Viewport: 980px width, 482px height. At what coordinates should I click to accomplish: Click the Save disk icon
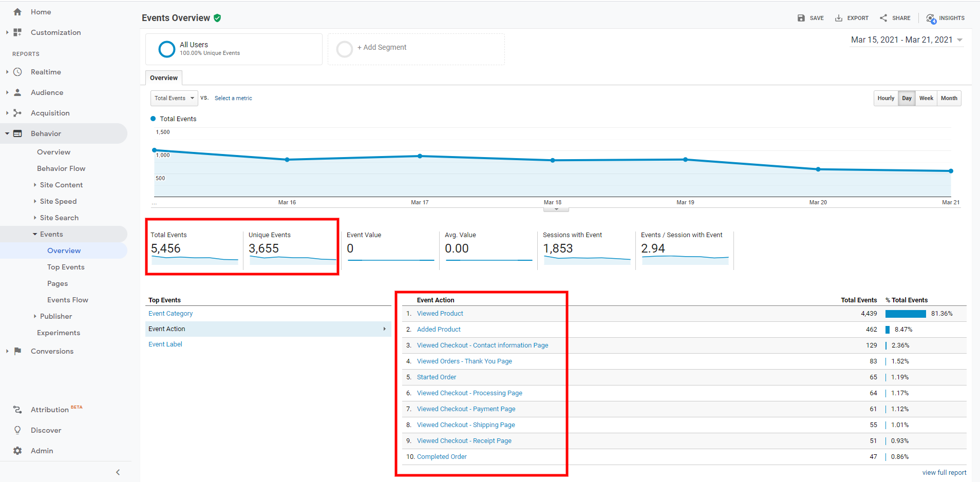click(x=801, y=18)
